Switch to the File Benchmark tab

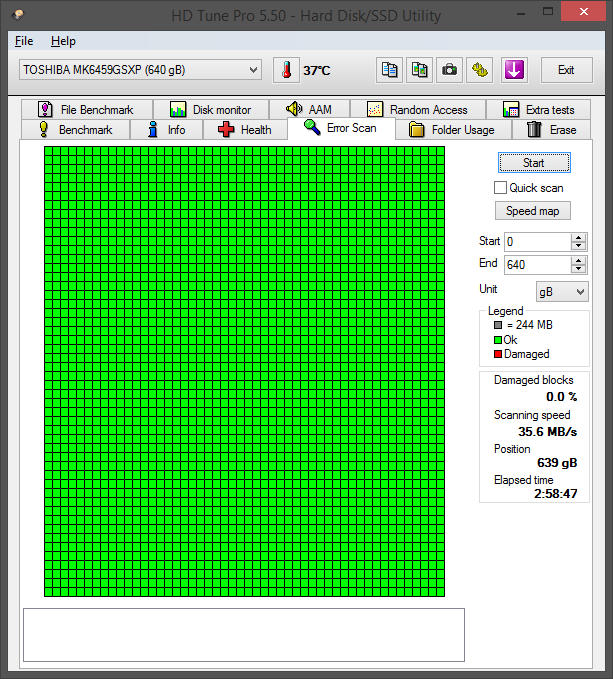tap(87, 110)
